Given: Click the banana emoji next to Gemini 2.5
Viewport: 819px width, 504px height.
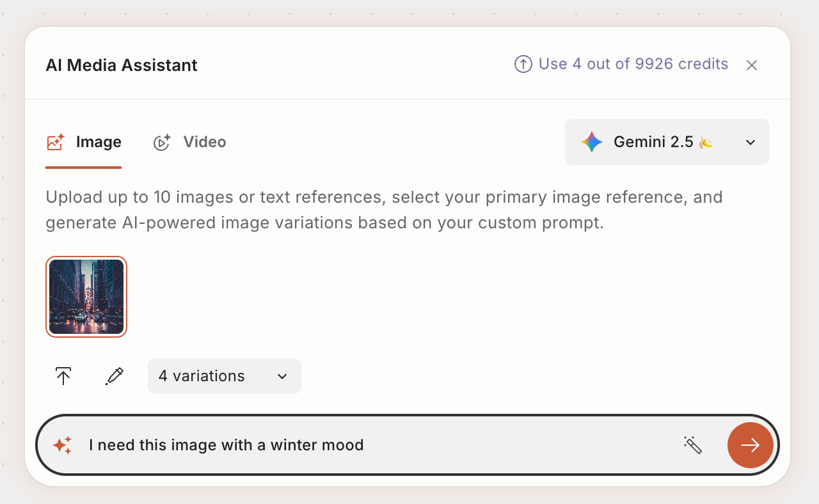Looking at the screenshot, I should (x=706, y=142).
